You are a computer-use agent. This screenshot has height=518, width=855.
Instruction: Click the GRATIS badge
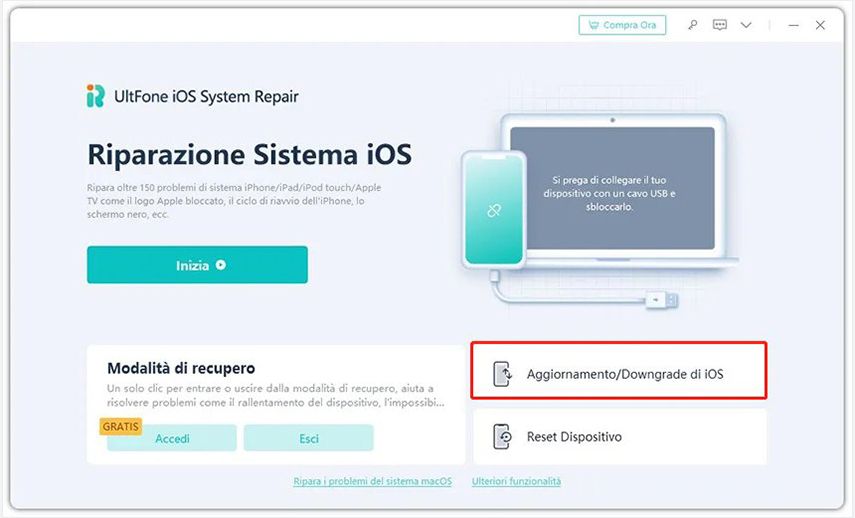(x=121, y=426)
